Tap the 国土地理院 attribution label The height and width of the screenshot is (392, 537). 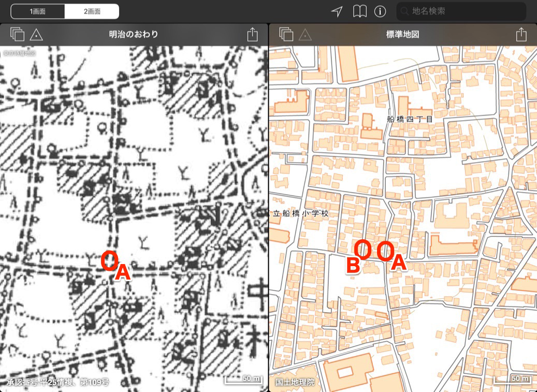coord(295,383)
